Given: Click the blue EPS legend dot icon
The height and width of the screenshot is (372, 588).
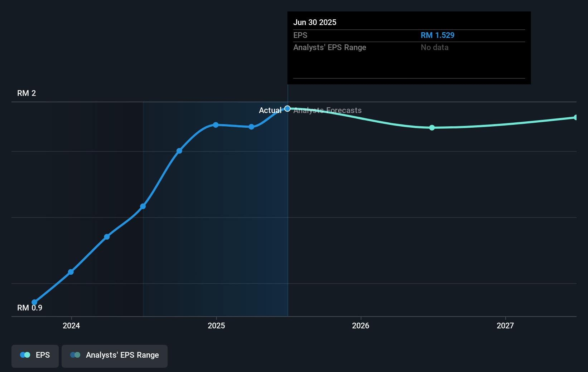Looking at the screenshot, I should pos(24,355).
